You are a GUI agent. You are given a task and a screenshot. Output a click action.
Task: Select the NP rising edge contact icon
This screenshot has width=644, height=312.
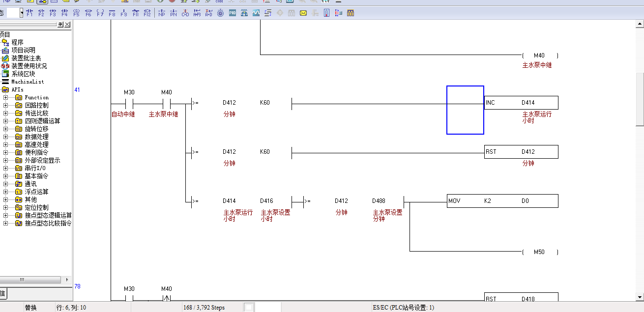point(162,13)
